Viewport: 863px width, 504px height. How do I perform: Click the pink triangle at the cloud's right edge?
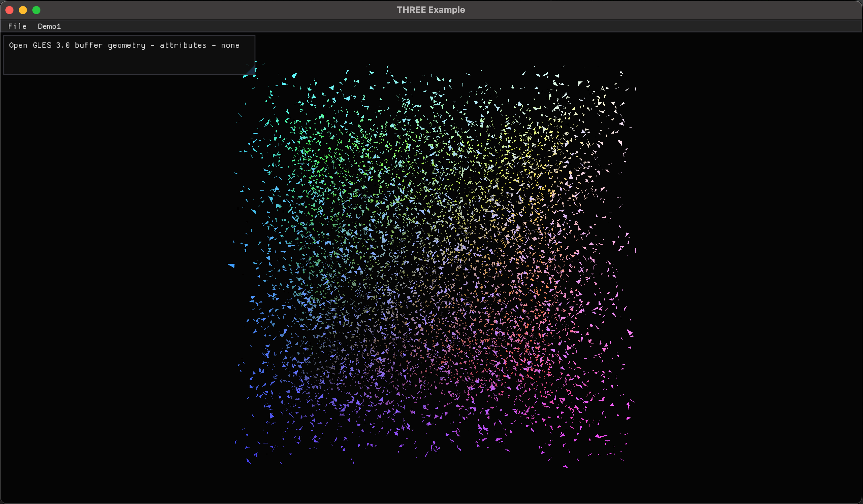630,332
